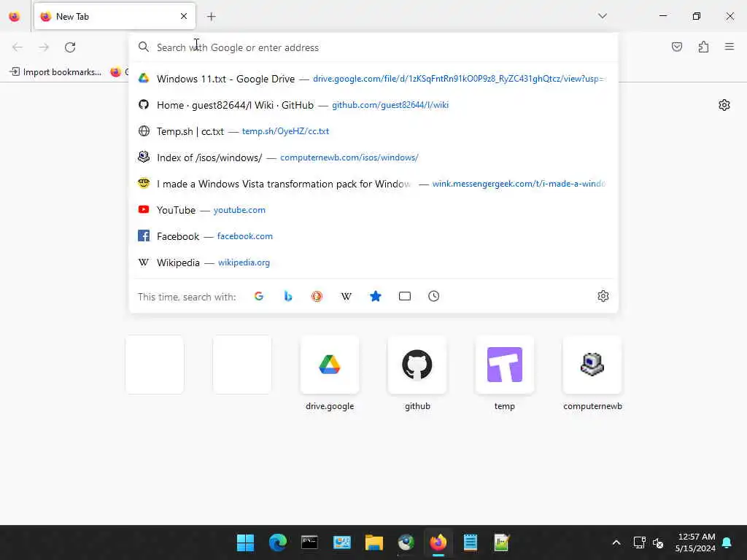Open the new tab page personalize gear
747x560 pixels.
(x=724, y=105)
